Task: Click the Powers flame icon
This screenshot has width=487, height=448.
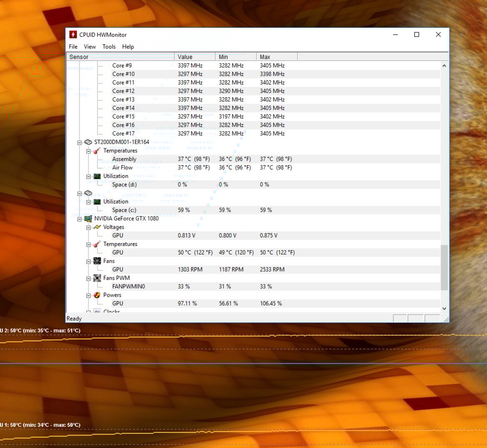Action: click(97, 295)
